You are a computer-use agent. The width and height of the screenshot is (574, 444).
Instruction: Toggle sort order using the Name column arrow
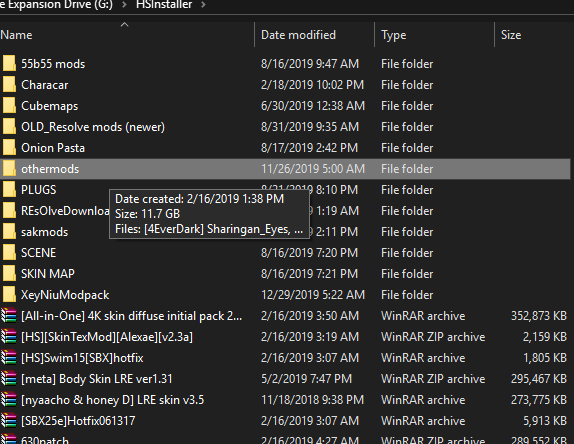[x=124, y=25]
